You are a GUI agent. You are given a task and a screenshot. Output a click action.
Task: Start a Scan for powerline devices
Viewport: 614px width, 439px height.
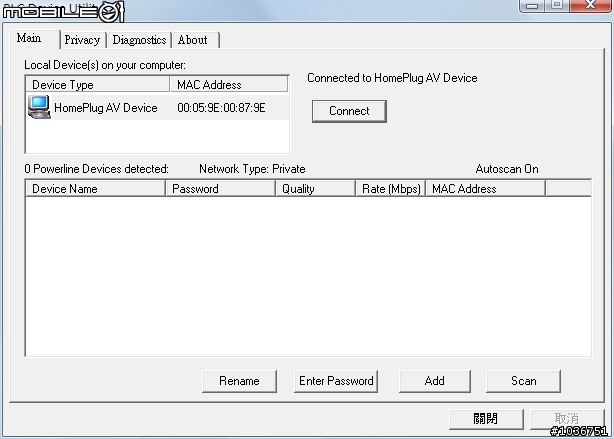pos(524,381)
